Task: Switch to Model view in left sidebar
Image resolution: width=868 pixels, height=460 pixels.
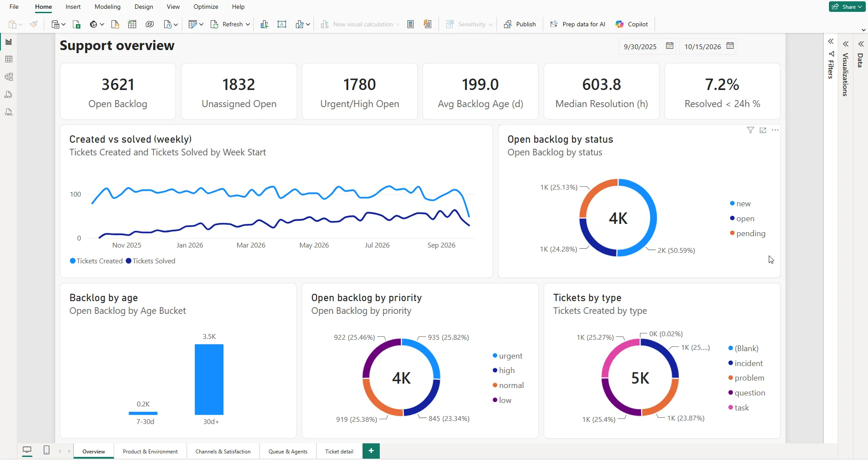Action: pyautogui.click(x=8, y=77)
